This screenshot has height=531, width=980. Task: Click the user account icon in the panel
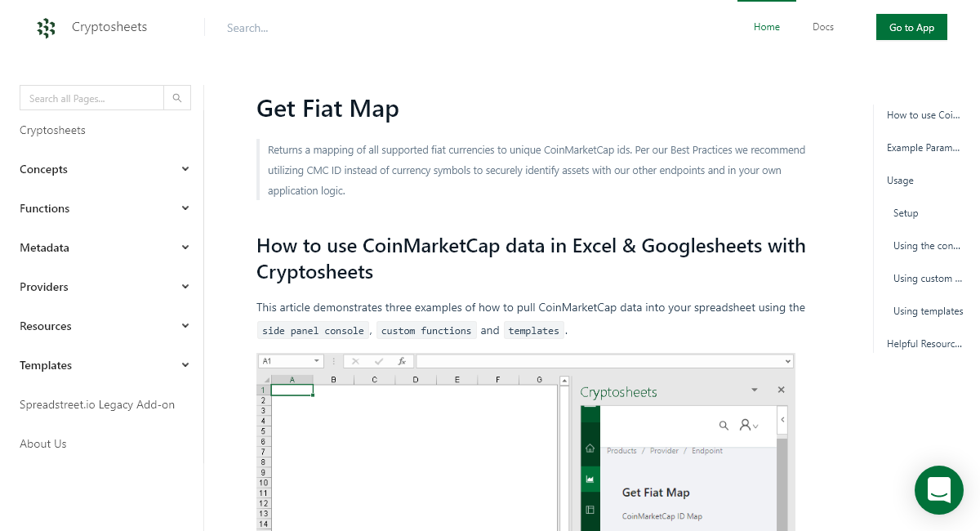(x=745, y=424)
